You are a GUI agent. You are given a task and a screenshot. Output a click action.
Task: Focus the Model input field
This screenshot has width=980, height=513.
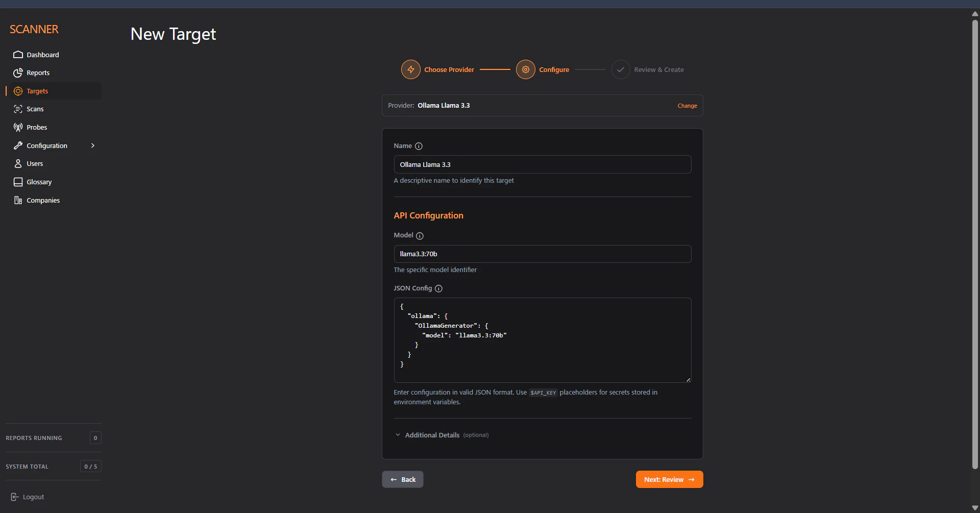(543, 254)
